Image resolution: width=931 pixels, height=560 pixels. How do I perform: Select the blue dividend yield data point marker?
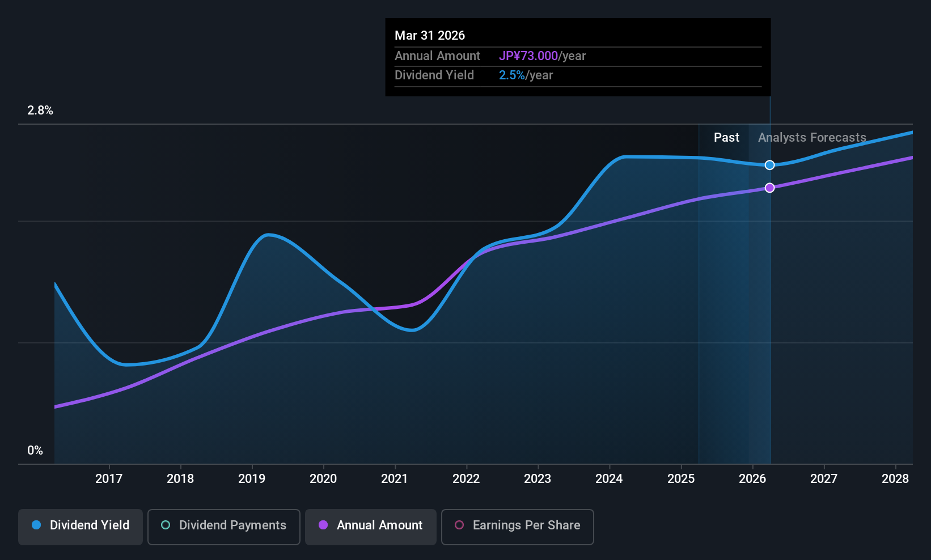pos(769,165)
